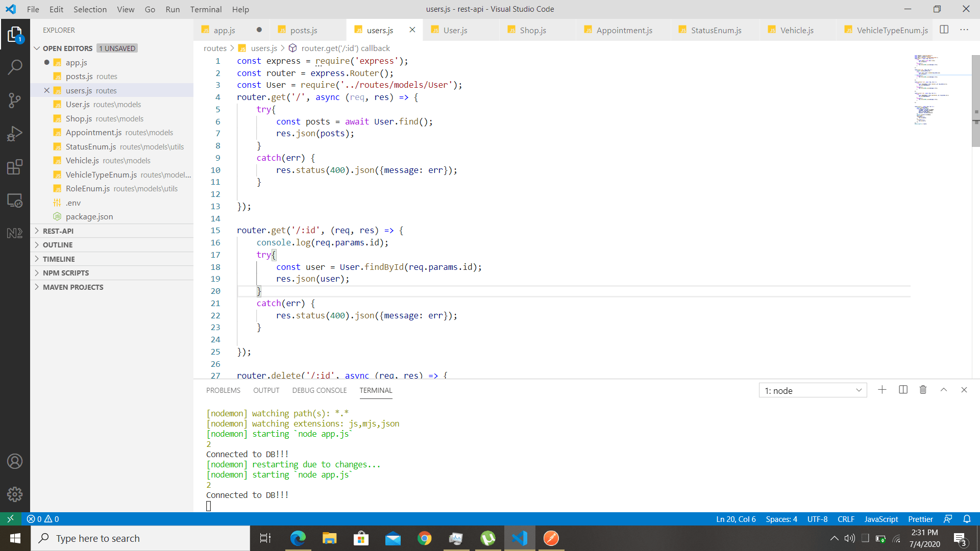Click the feedback icon in status bar
Viewport: 980px width, 551px height.
[x=948, y=519]
